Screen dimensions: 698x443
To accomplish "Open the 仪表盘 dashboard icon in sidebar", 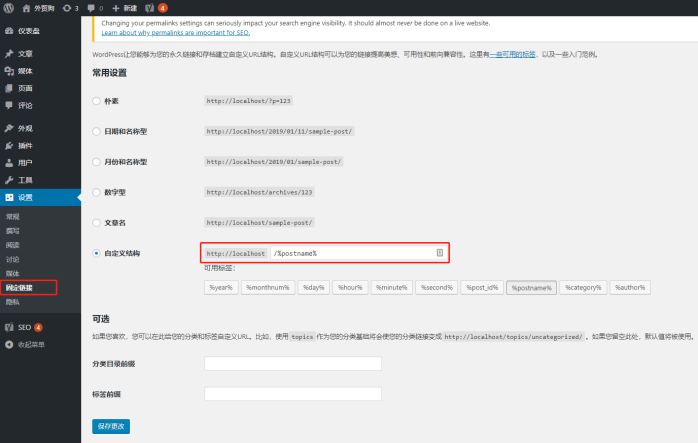I will pos(9,31).
